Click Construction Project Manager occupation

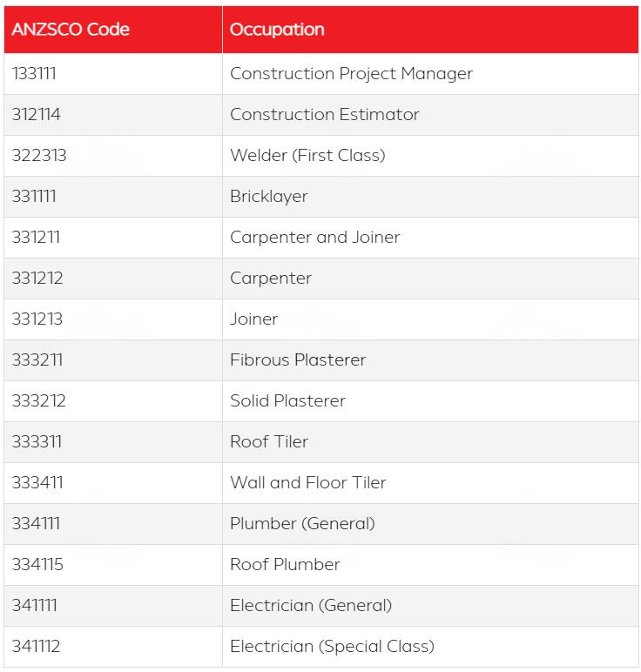tap(351, 74)
